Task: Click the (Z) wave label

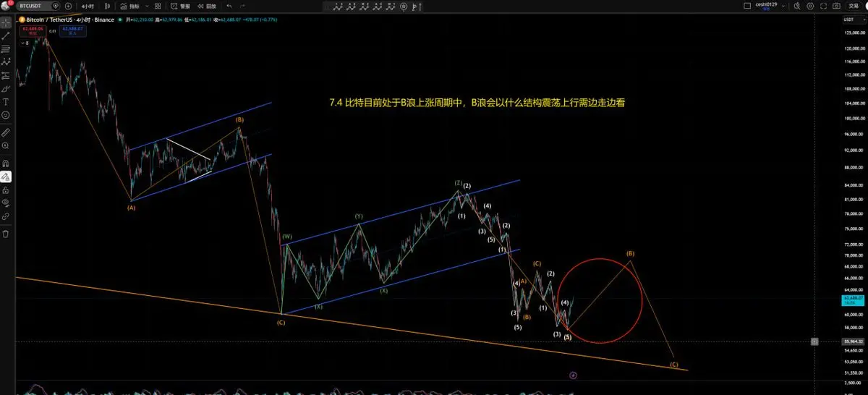Action: click(x=459, y=183)
